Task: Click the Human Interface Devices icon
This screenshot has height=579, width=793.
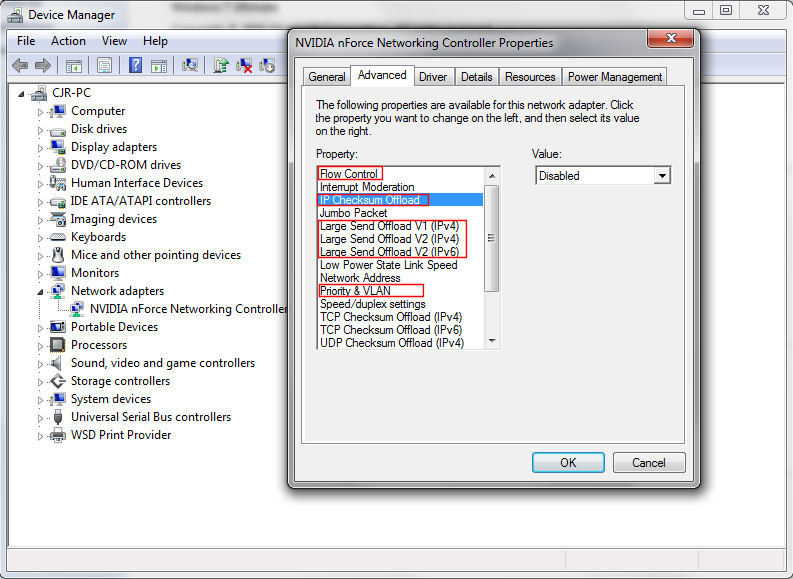Action: click(x=58, y=183)
